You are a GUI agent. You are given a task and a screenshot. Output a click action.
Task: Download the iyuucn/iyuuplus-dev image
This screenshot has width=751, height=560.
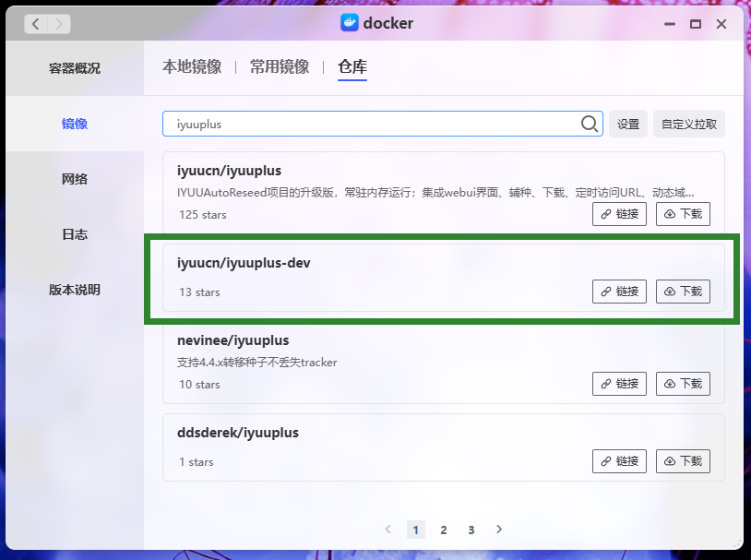pyautogui.click(x=683, y=292)
